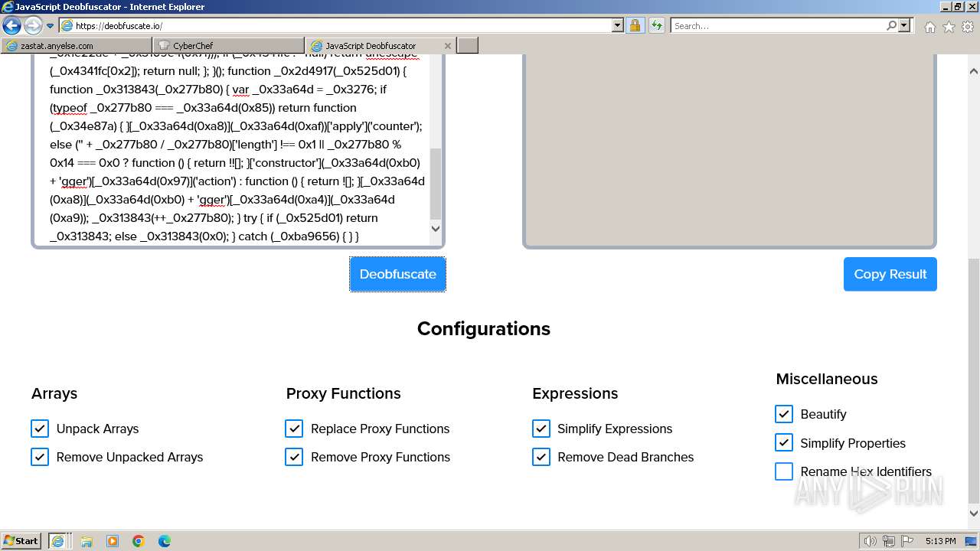Go forward with the IE forward arrow
This screenshot has height=551, width=980.
(x=33, y=26)
